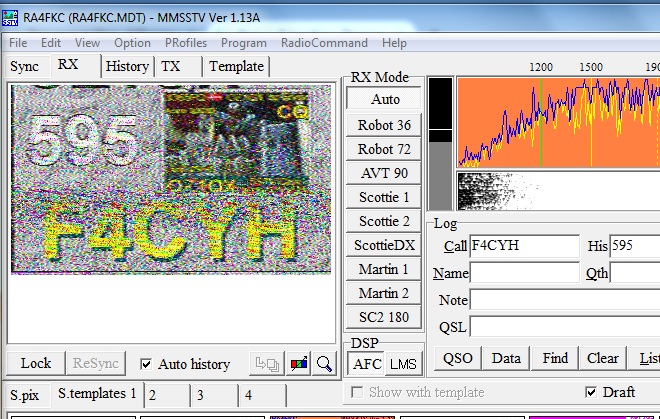Click the copy image icon
This screenshot has height=419, width=660.
(267, 364)
